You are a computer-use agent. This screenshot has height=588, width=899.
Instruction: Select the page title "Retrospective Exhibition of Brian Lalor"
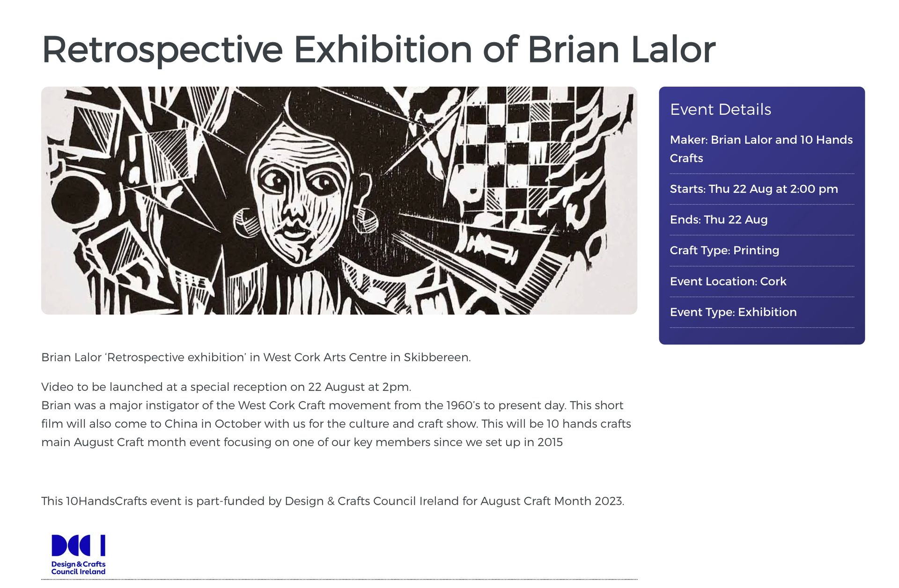point(378,49)
